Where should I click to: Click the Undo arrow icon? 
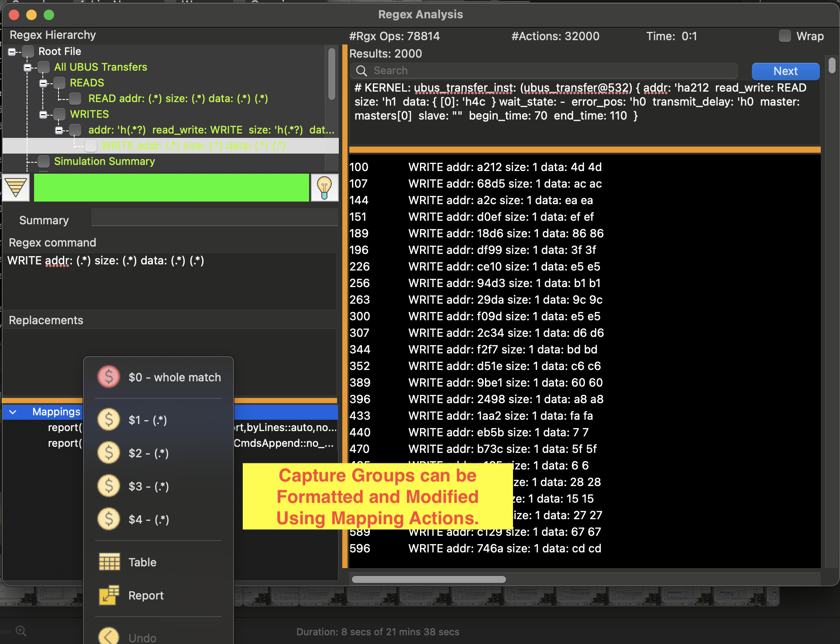coord(109,637)
